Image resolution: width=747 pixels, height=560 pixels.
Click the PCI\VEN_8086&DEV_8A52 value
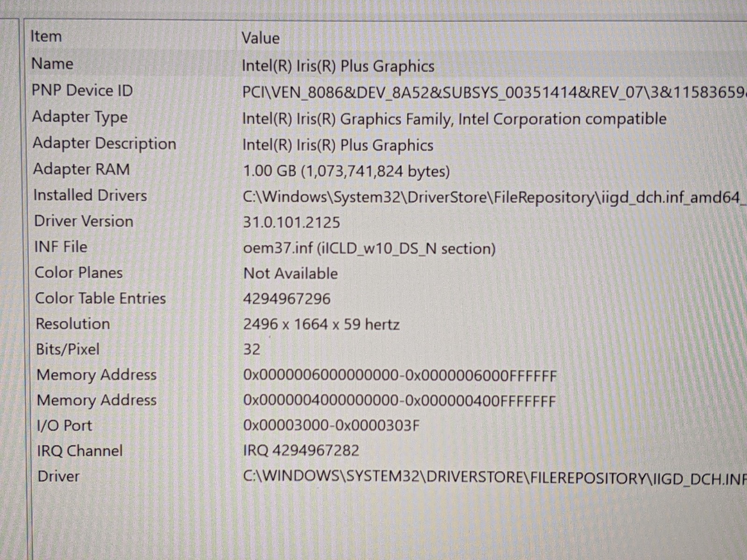[x=494, y=92]
